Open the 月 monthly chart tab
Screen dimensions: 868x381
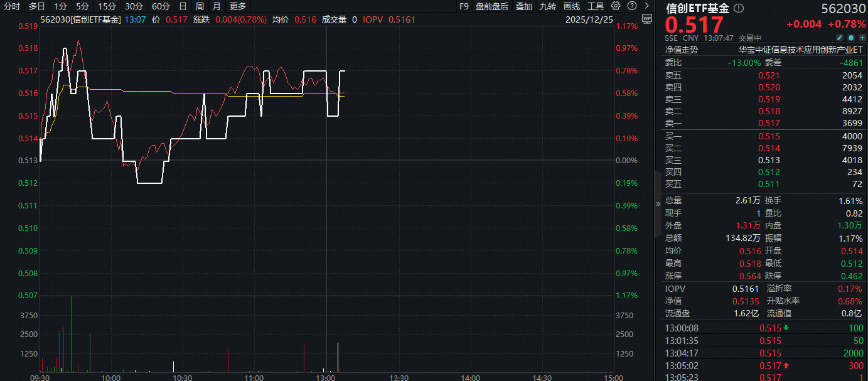pyautogui.click(x=216, y=6)
